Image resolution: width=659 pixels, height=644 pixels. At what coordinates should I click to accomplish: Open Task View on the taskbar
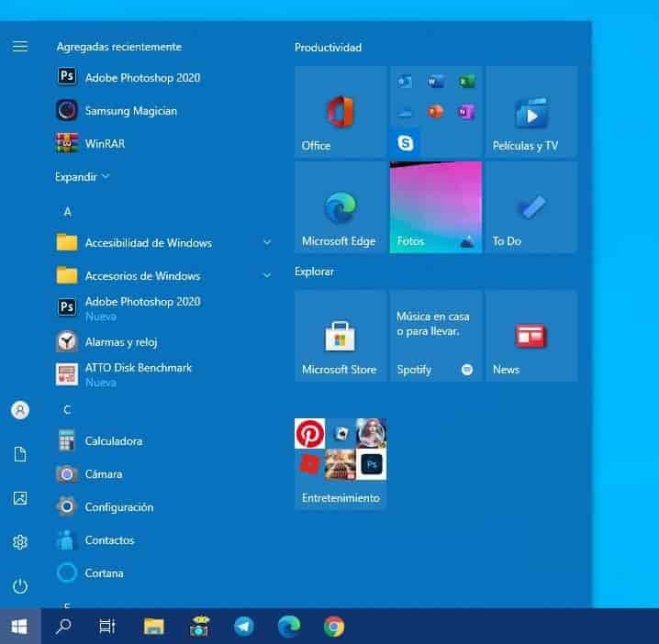[107, 627]
